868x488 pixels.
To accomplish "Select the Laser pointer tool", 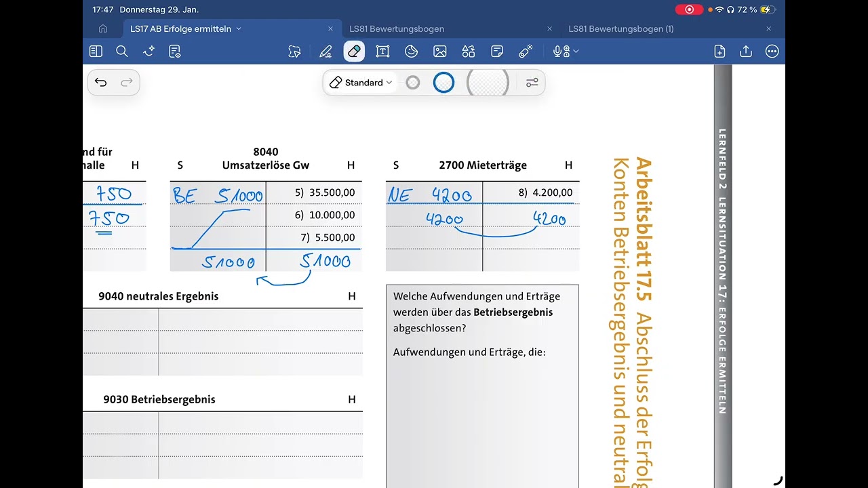I will (x=526, y=52).
